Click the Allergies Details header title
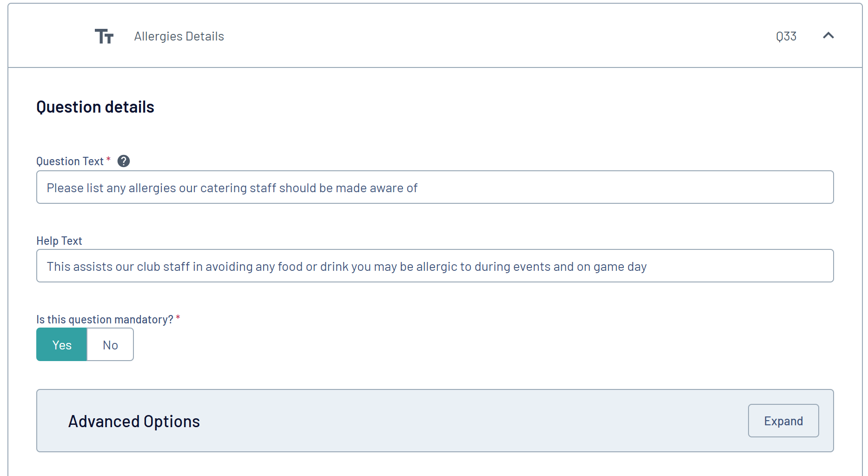This screenshot has width=868, height=476. (x=179, y=36)
